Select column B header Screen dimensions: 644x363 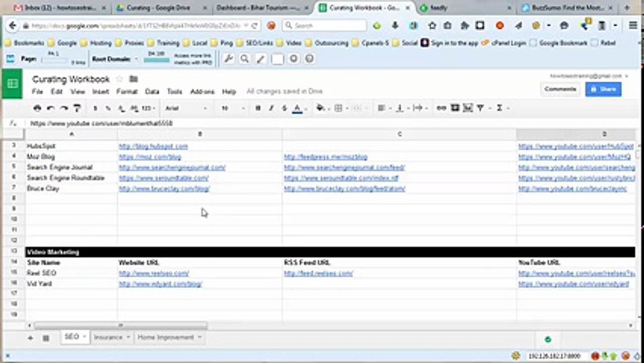click(200, 134)
